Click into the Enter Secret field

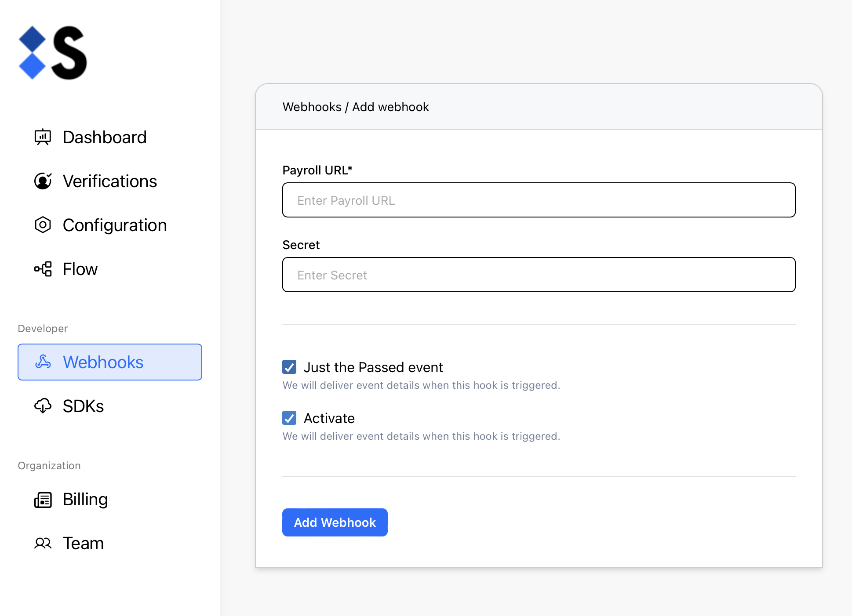point(539,275)
